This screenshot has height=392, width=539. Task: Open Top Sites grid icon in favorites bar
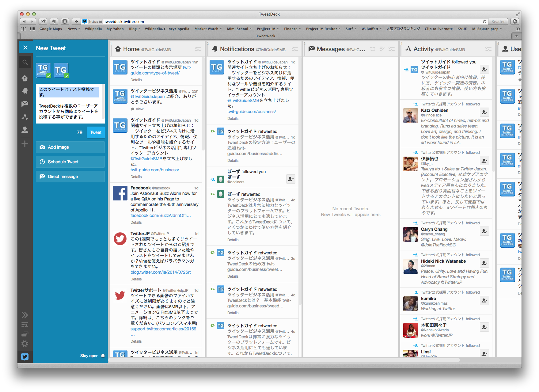[x=32, y=29]
